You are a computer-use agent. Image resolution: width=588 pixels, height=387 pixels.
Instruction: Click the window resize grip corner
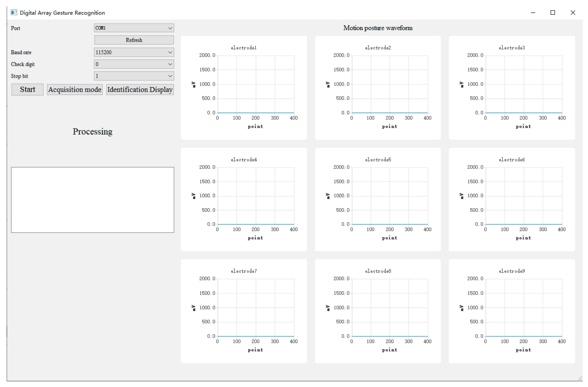580,378
